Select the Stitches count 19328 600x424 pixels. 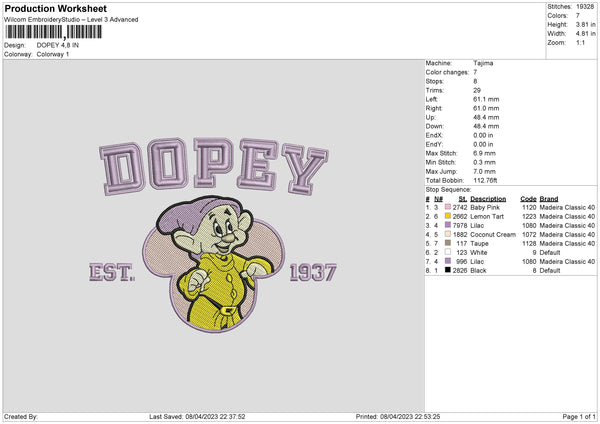[x=585, y=7]
